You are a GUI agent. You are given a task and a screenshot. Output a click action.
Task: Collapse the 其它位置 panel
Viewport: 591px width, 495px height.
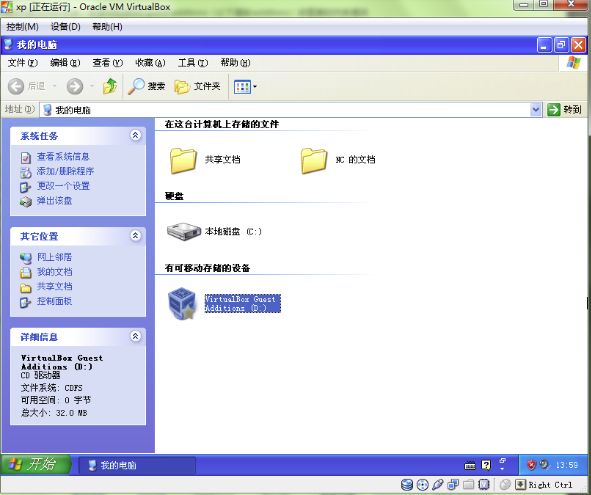(135, 235)
